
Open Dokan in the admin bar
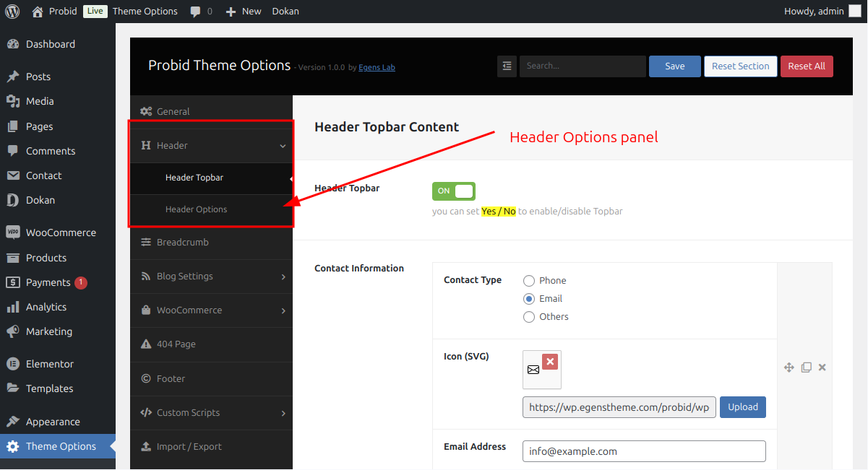(285, 12)
